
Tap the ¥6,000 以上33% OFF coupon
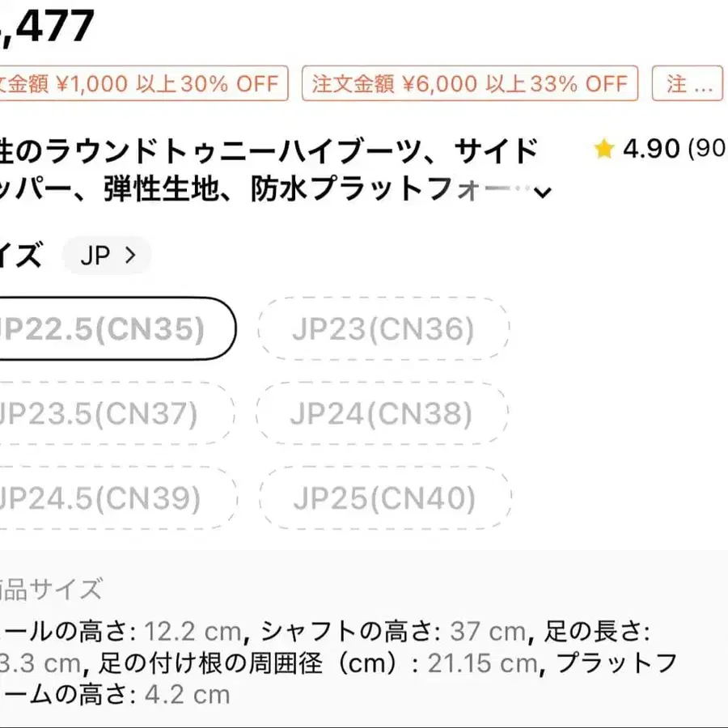click(x=470, y=83)
